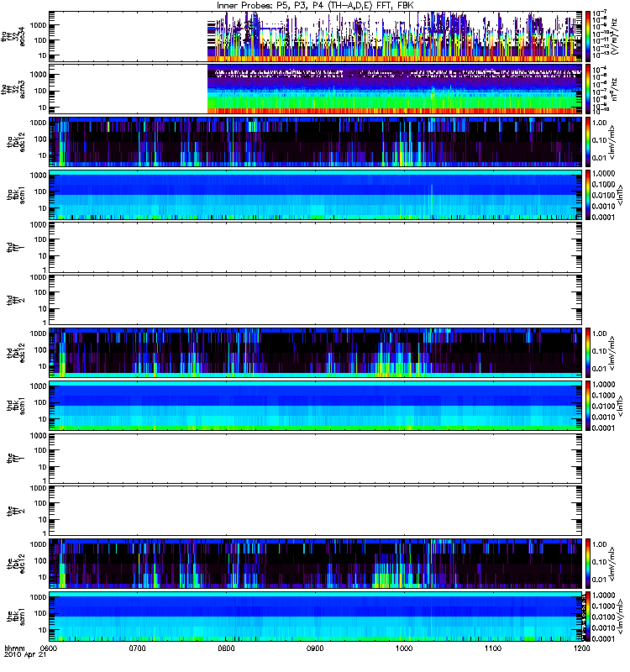Select the tha fff 32 scm3 spectrogram panel
This screenshot has height=672, width=630.
315,89
